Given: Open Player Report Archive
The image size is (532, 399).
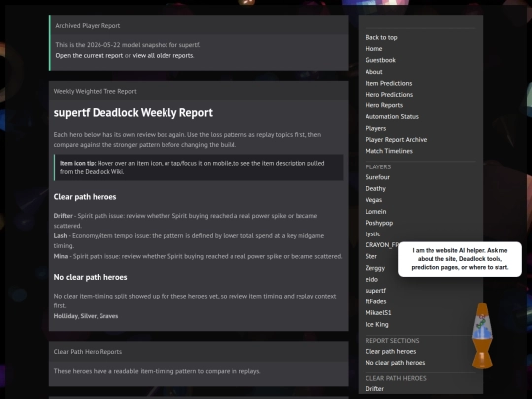Looking at the screenshot, I should coord(396,140).
